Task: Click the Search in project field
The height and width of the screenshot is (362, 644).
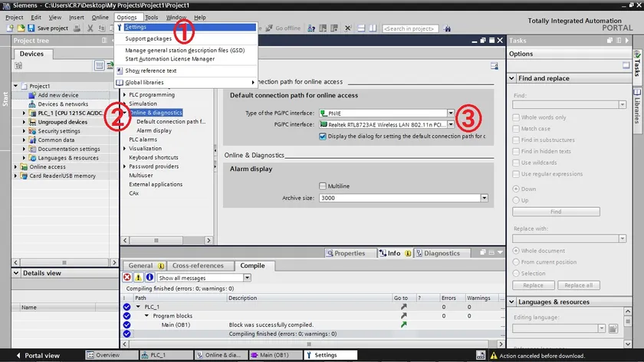Action: pos(410,28)
